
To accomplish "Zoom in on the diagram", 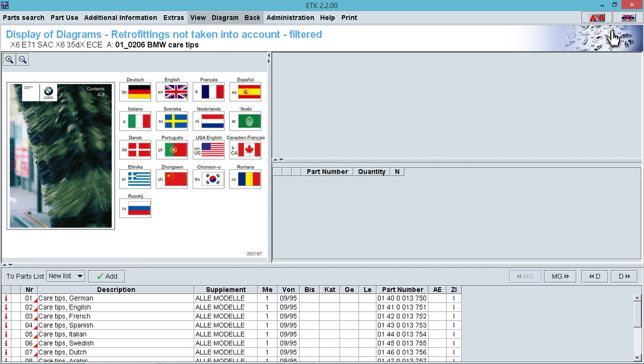I will point(9,60).
